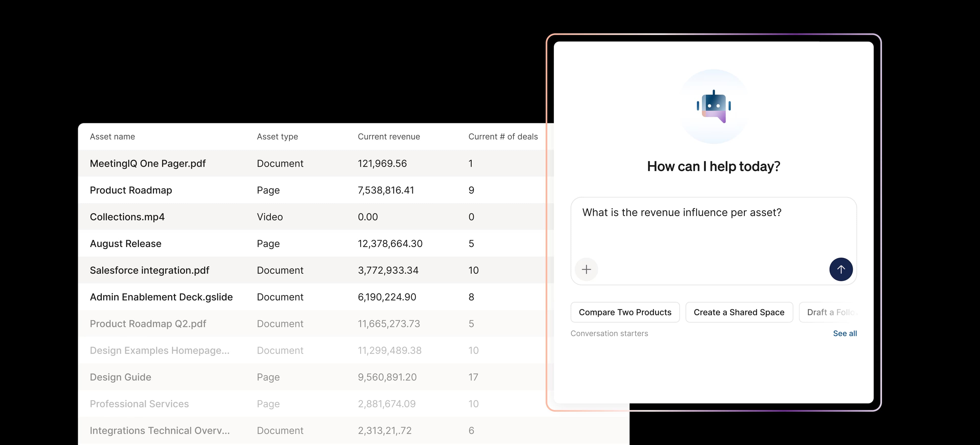Click the Draft a Follow-up starter
980x445 pixels.
point(829,312)
